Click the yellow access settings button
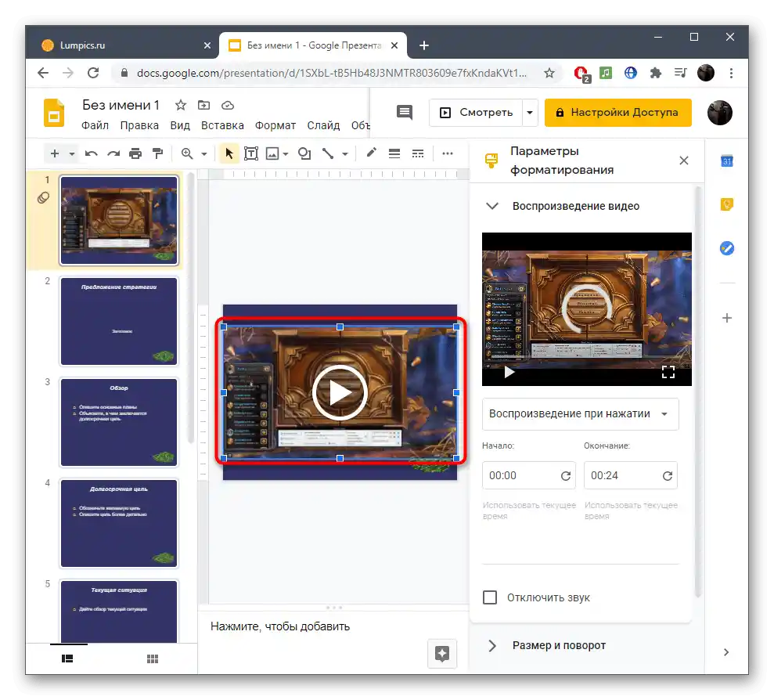This screenshot has height=700, width=774. 617,112
